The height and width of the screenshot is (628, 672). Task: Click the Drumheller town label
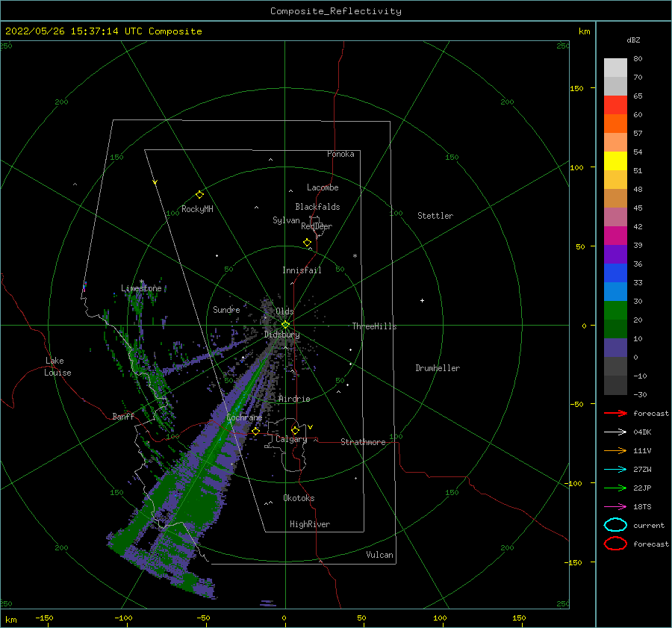(438, 368)
